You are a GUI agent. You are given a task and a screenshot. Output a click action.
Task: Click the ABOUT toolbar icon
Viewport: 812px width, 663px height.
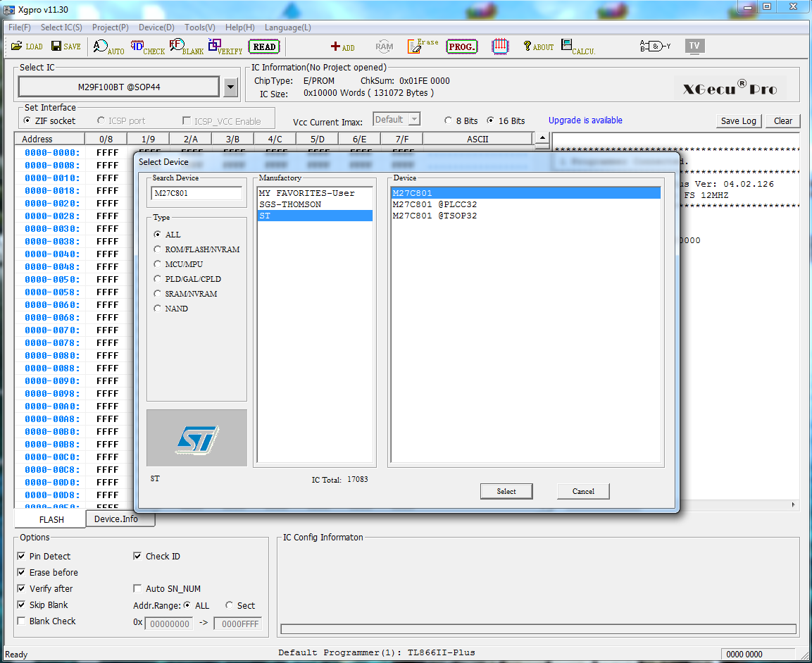tap(538, 47)
